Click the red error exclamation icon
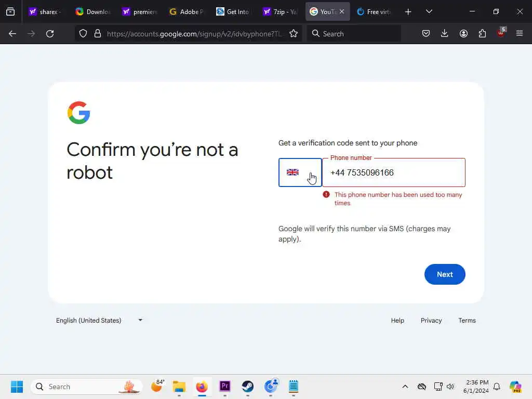This screenshot has width=532, height=399. click(326, 194)
